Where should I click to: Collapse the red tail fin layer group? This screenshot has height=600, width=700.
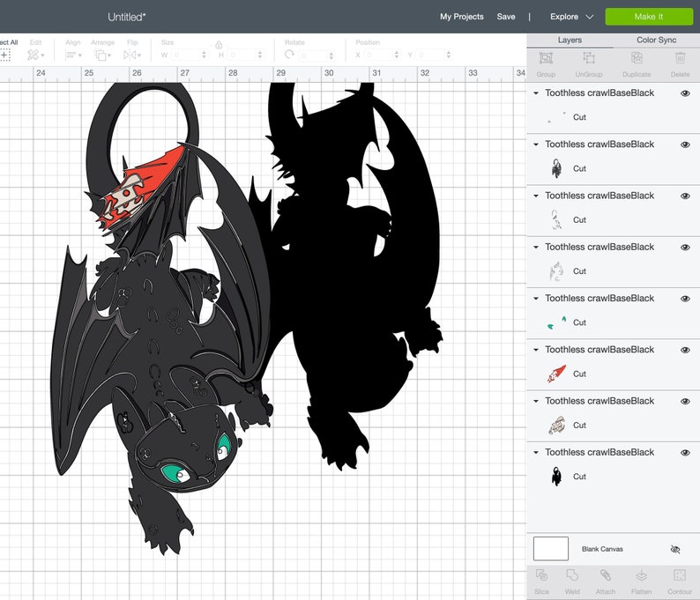tap(536, 349)
